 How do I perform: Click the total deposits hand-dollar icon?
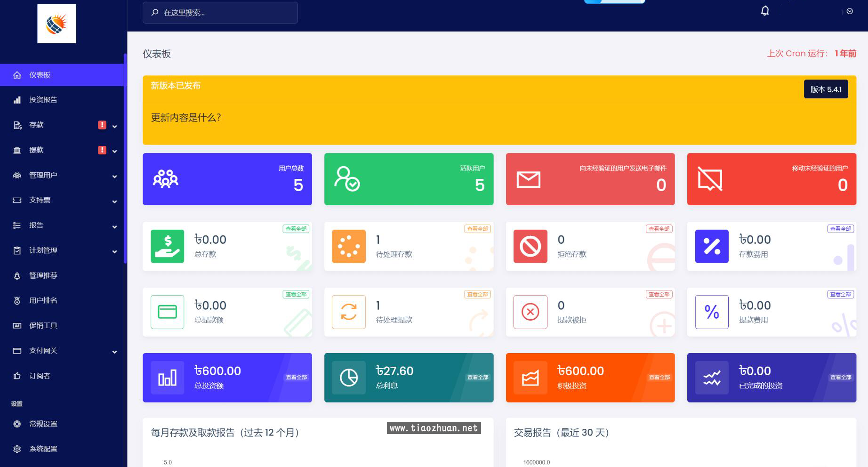[168, 246]
